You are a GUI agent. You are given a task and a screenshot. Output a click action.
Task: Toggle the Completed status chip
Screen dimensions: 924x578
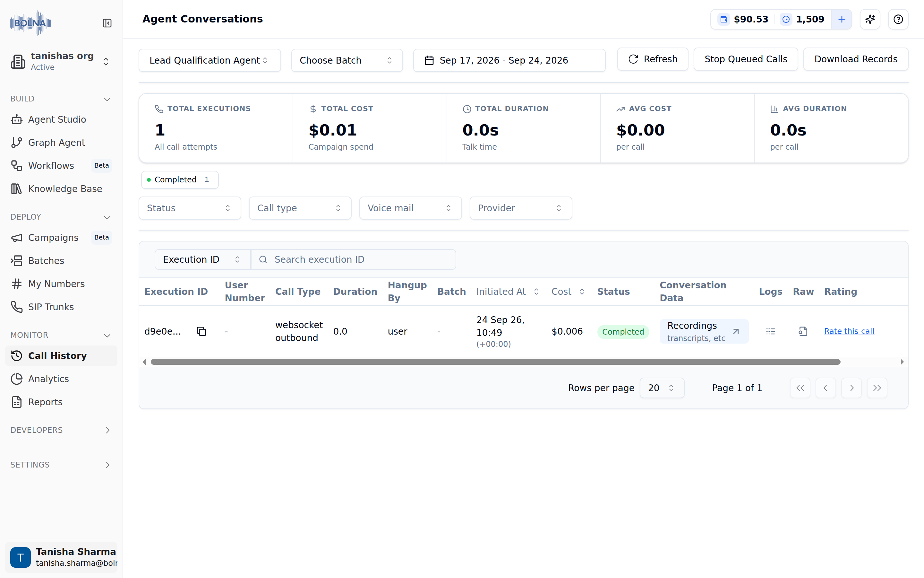180,180
